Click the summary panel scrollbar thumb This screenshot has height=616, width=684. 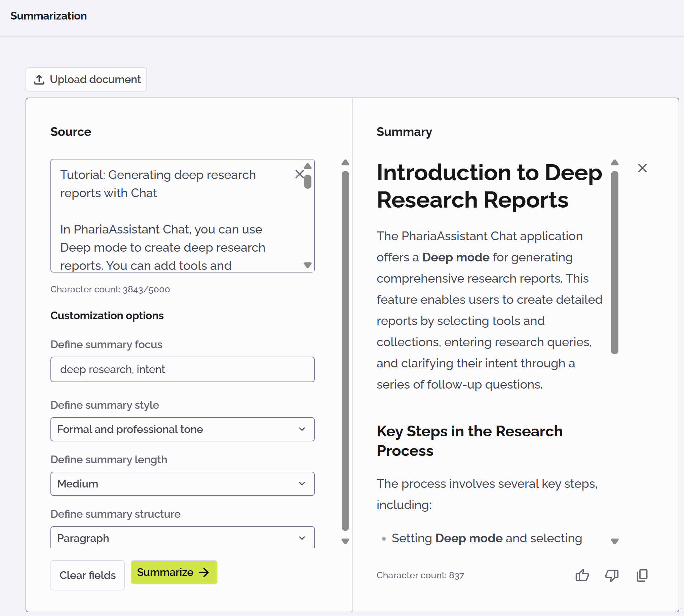click(x=615, y=262)
